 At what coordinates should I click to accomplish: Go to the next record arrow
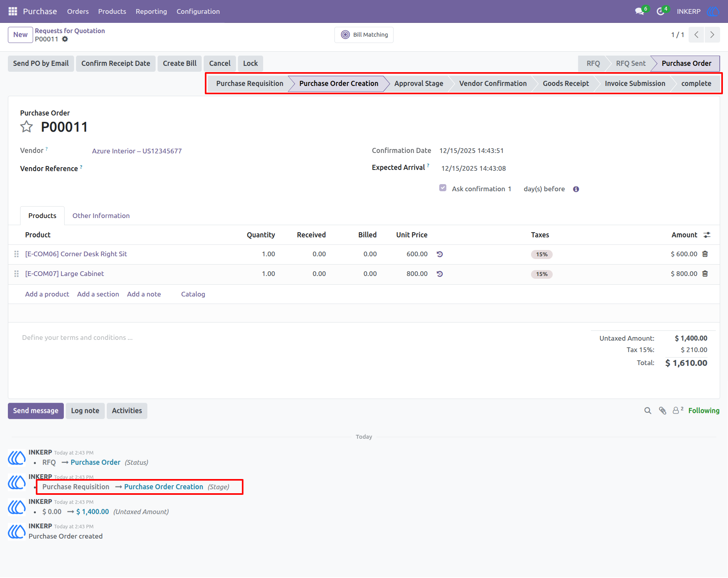coord(712,35)
